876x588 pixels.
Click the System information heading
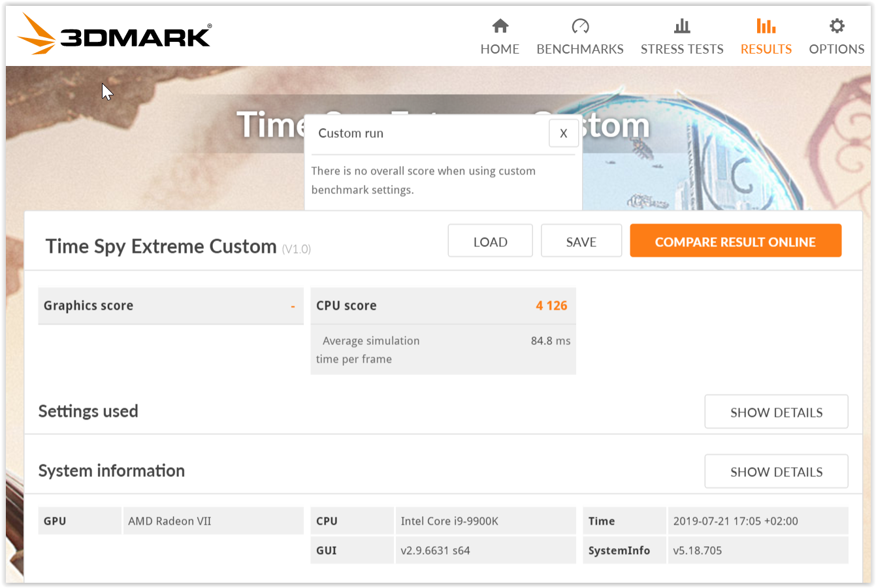[x=112, y=470]
